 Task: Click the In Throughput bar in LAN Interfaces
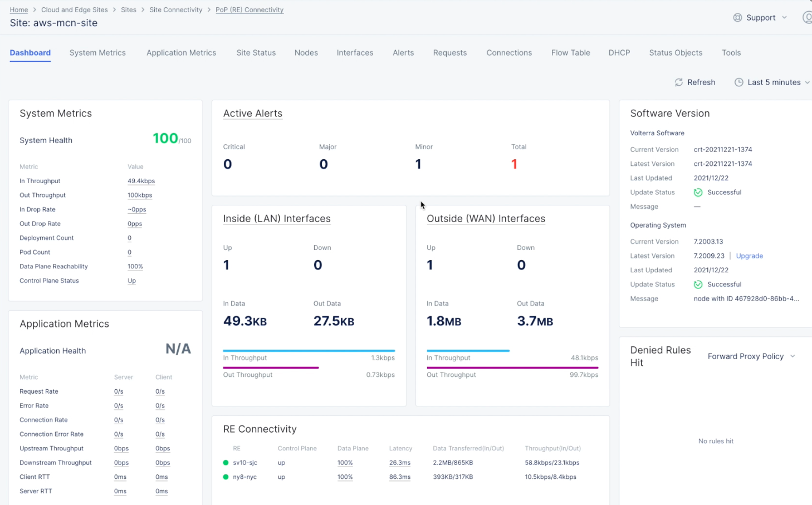pos(309,351)
